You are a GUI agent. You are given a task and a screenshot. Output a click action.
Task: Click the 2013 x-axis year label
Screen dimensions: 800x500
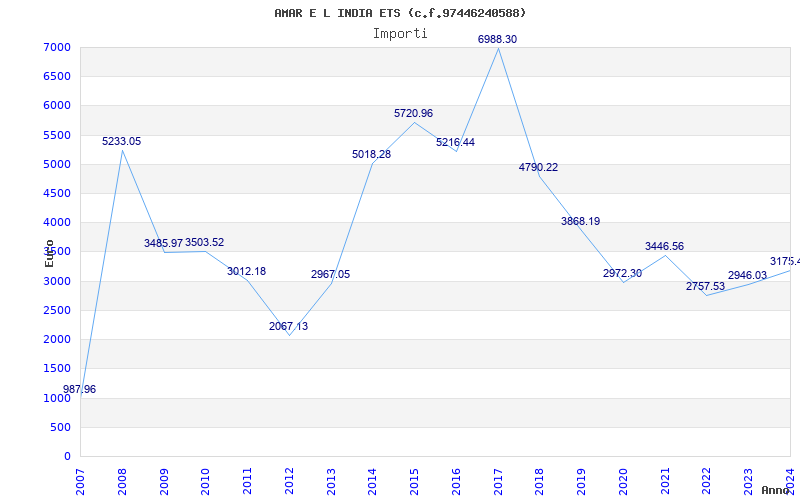click(331, 482)
